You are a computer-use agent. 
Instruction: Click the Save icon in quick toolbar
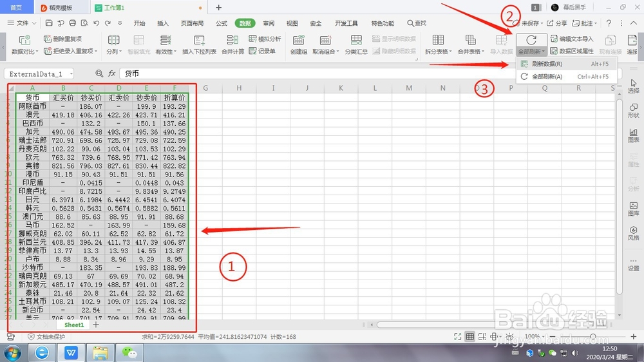pos(49,23)
